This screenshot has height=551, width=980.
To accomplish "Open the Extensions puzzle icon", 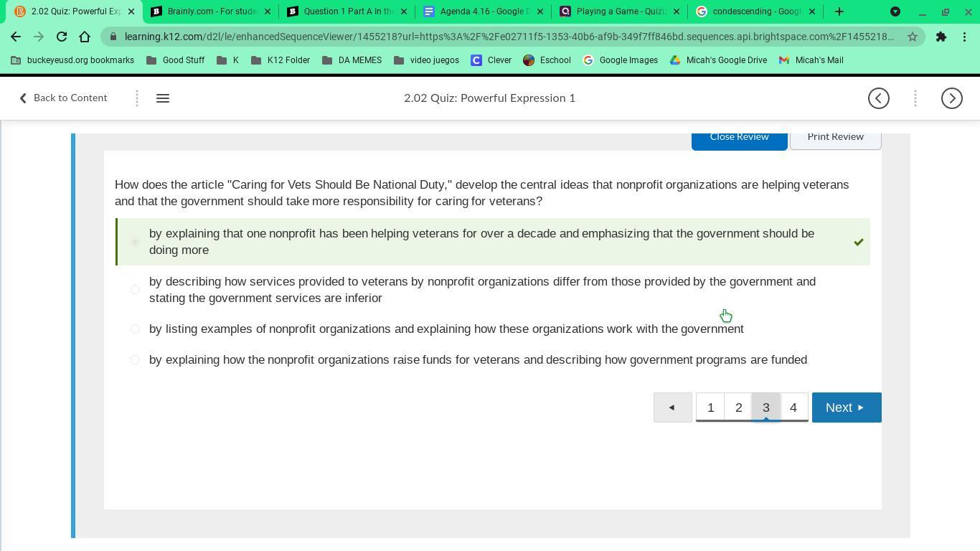I will 941,37.
